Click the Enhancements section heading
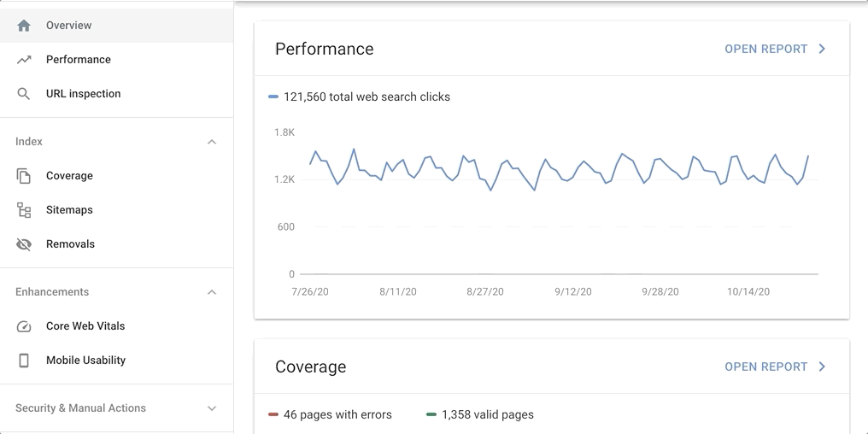Image resolution: width=868 pixels, height=434 pixels. click(x=52, y=291)
